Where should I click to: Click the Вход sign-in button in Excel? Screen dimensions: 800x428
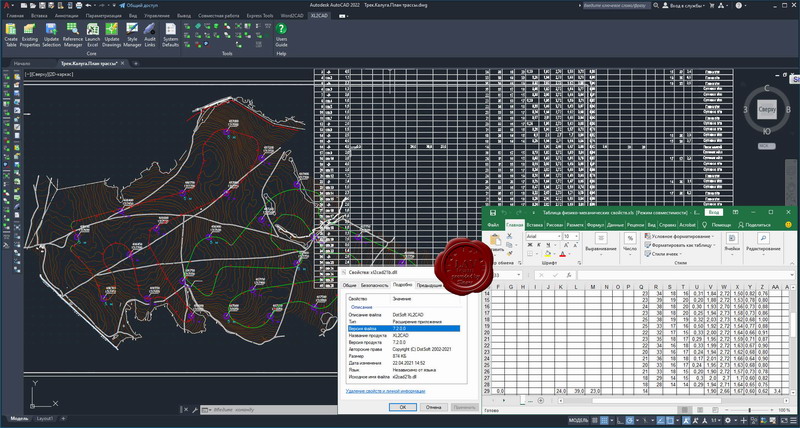coord(713,212)
